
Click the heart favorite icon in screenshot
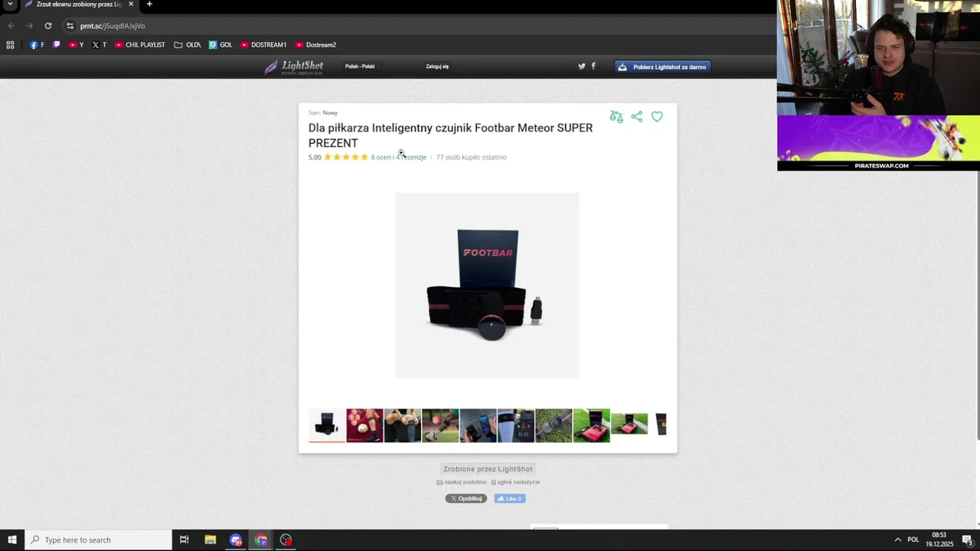pyautogui.click(x=657, y=117)
